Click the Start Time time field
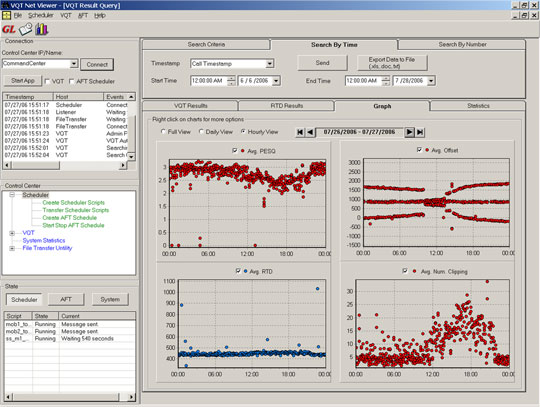Screen dimensions: 540x407 click(x=209, y=81)
